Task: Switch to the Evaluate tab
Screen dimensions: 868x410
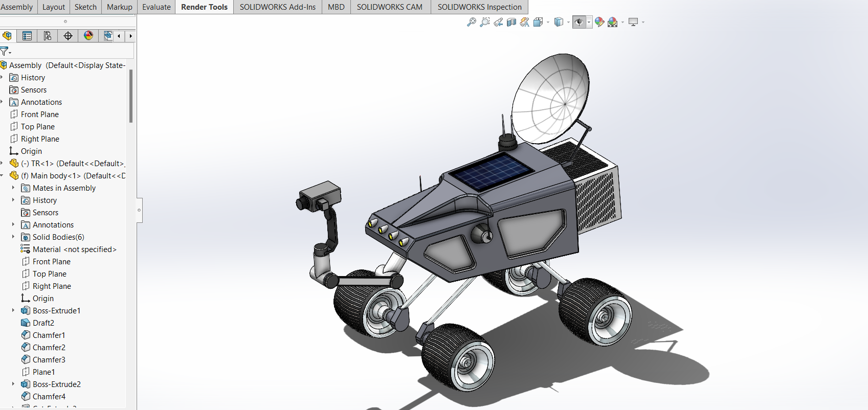Action: point(157,7)
